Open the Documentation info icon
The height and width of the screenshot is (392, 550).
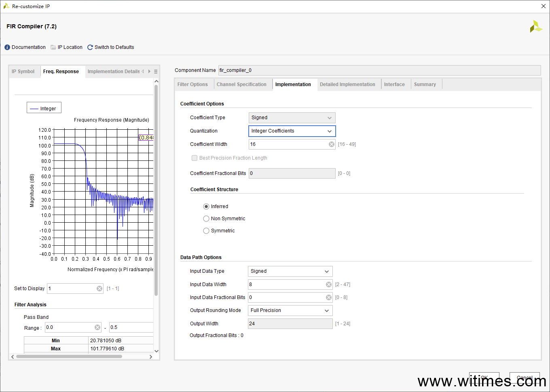click(x=7, y=47)
